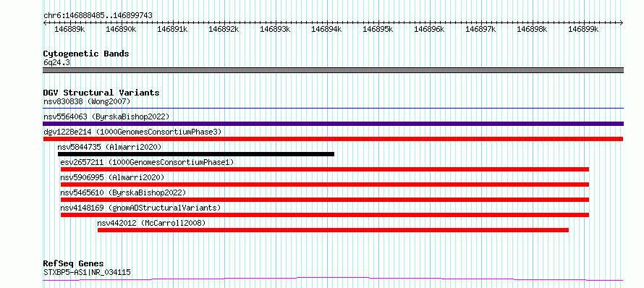This screenshot has height=288, width=644.
Task: Click the nsv4148169 (gnomADStructuralVariants) label
Action: tap(140, 208)
